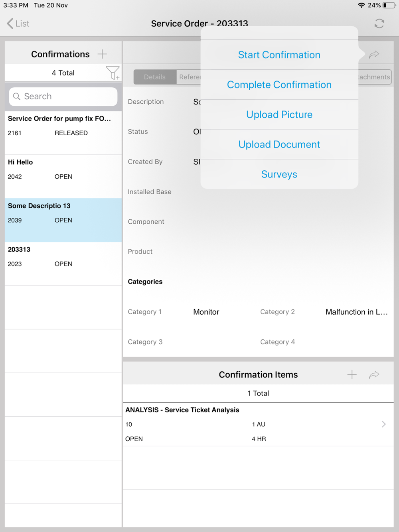The width and height of the screenshot is (399, 532).
Task: Click the Installed Base field label
Action: (x=150, y=192)
